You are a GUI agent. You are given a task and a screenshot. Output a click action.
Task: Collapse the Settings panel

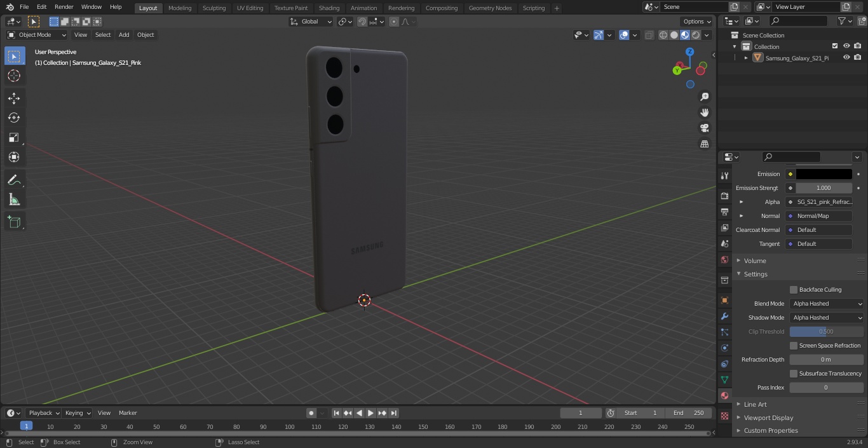(x=756, y=275)
